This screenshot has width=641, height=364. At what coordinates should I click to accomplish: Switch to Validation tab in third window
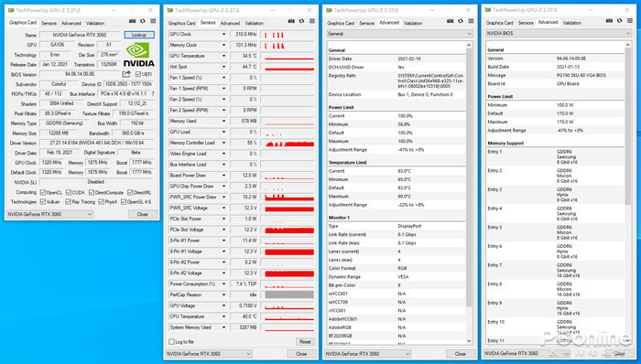(413, 23)
